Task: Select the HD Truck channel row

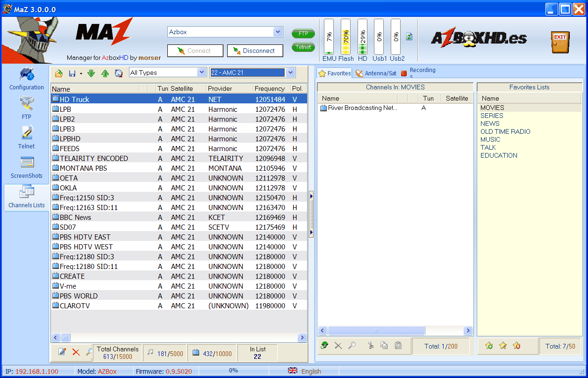Action: pyautogui.click(x=179, y=99)
